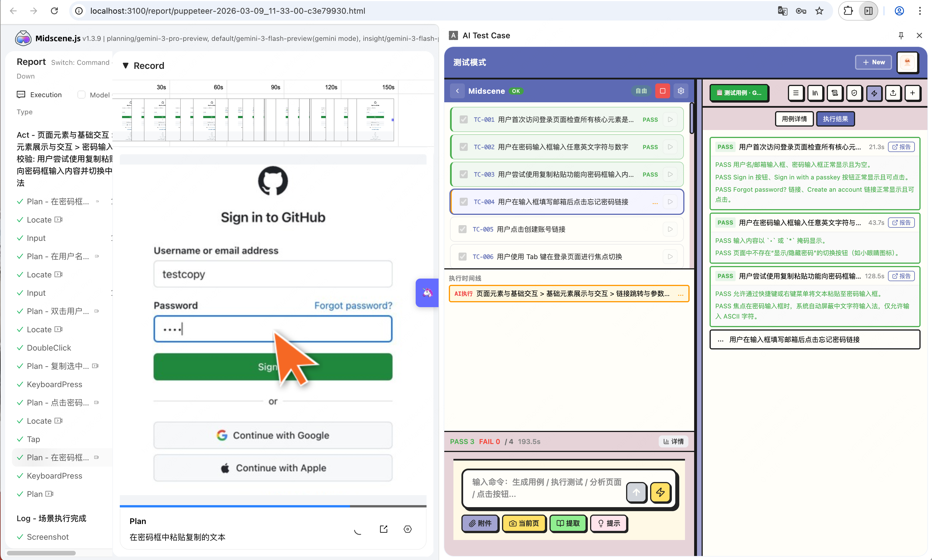Viewport: 932px width, 560px height.
Task: Select the AI执行 row in the 执行时间线
Action: pyautogui.click(x=569, y=294)
